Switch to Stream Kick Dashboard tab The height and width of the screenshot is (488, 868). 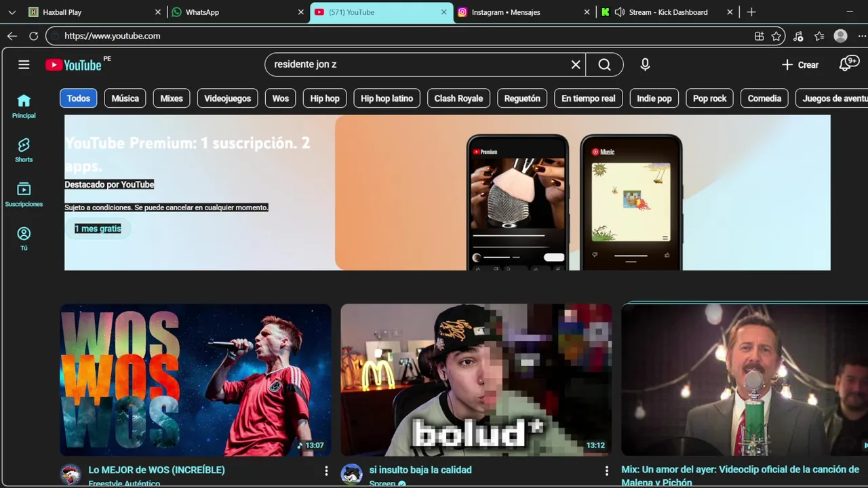pyautogui.click(x=667, y=12)
